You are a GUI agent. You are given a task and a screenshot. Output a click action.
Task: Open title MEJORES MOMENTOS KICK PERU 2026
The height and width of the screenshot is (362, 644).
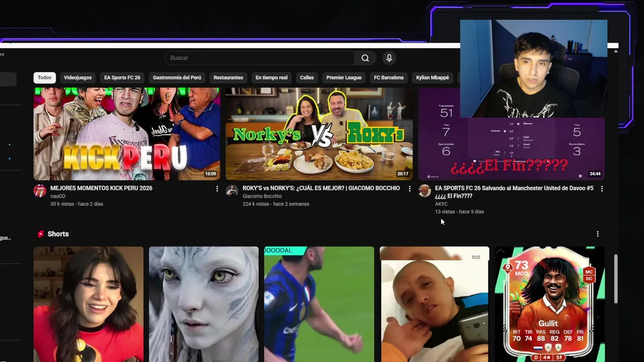point(101,188)
